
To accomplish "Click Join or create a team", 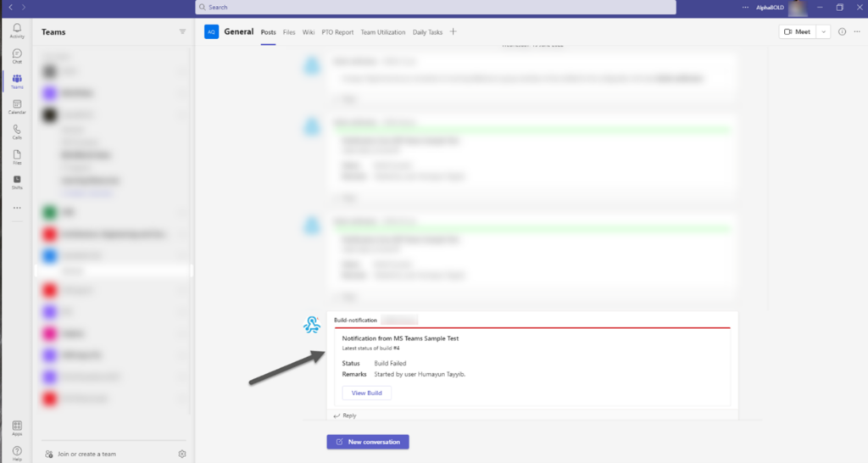I will (x=85, y=454).
